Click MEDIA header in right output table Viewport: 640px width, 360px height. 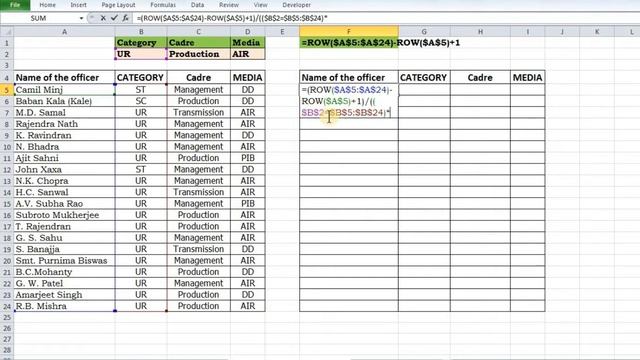[x=527, y=78]
